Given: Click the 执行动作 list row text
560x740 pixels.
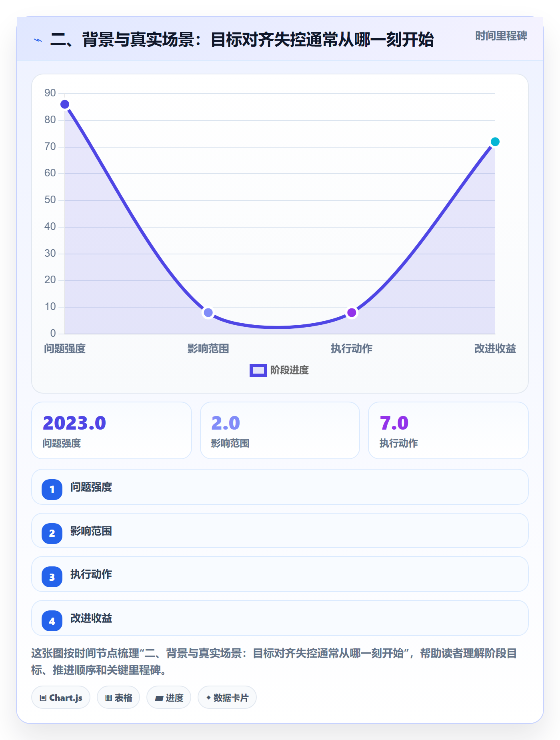Looking at the screenshot, I should coord(91,574).
